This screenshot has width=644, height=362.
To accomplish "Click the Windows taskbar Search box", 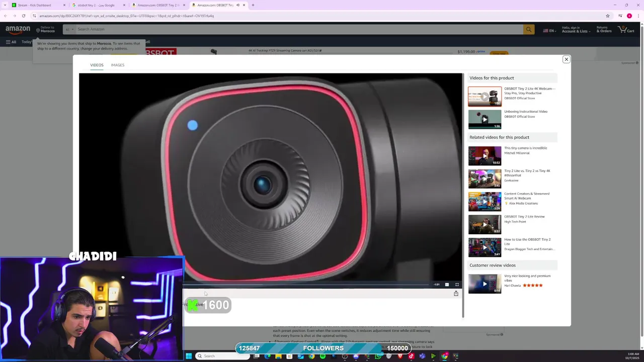I will (x=222, y=356).
